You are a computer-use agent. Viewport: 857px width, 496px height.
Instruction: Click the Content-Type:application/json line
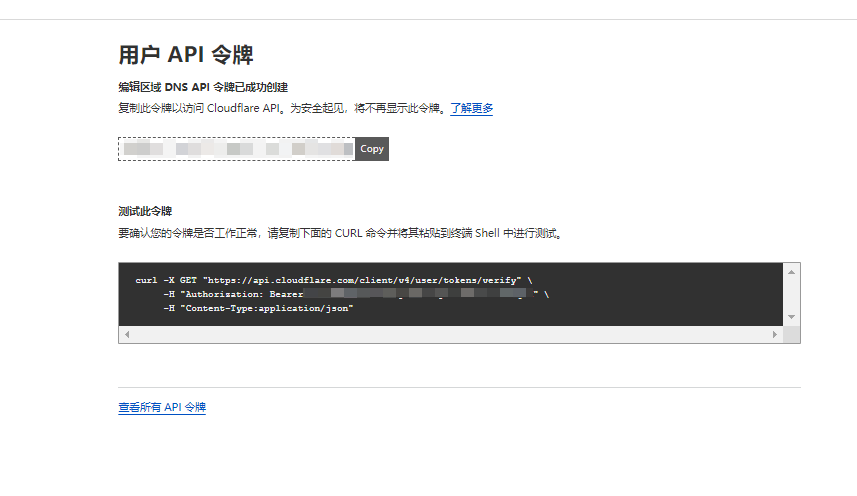point(258,308)
